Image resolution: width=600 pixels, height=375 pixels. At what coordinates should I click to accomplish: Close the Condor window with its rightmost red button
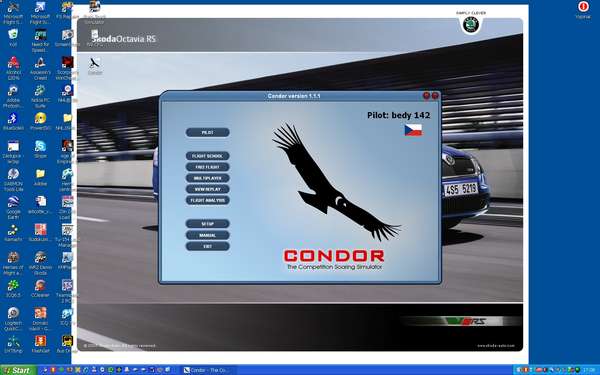click(435, 95)
